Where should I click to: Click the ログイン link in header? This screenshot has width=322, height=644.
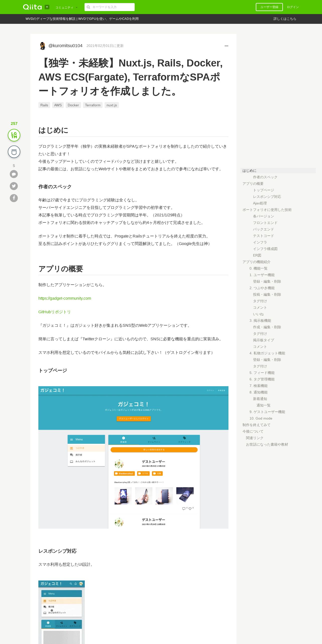(x=293, y=7)
